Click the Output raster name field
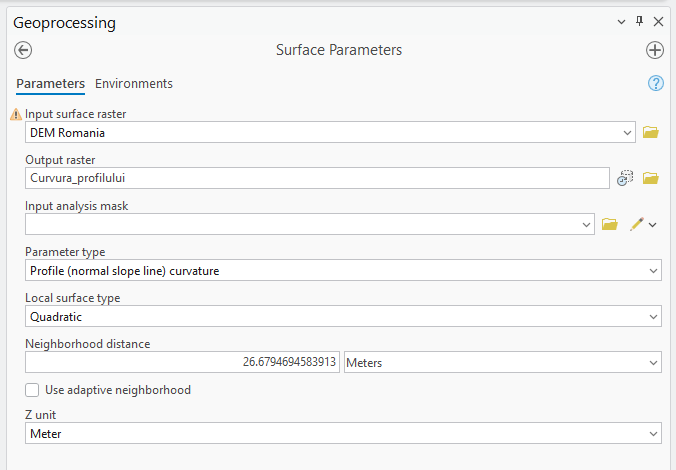This screenshot has height=470, width=676. tap(318, 178)
